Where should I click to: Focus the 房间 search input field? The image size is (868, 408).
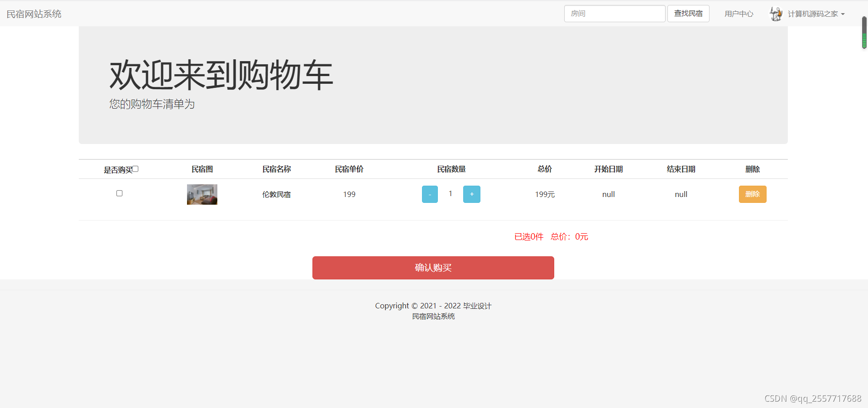pos(614,14)
